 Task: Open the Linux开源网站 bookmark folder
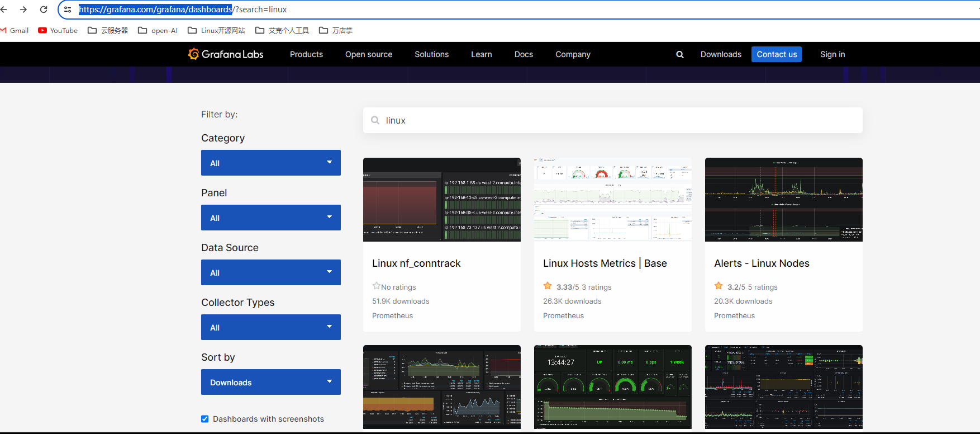pos(216,30)
